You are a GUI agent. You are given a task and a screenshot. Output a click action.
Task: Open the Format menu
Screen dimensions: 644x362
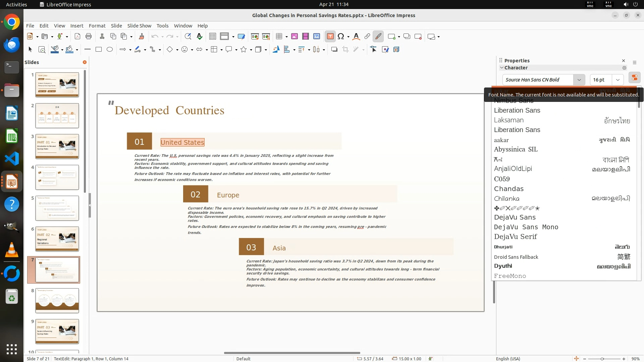click(x=97, y=26)
